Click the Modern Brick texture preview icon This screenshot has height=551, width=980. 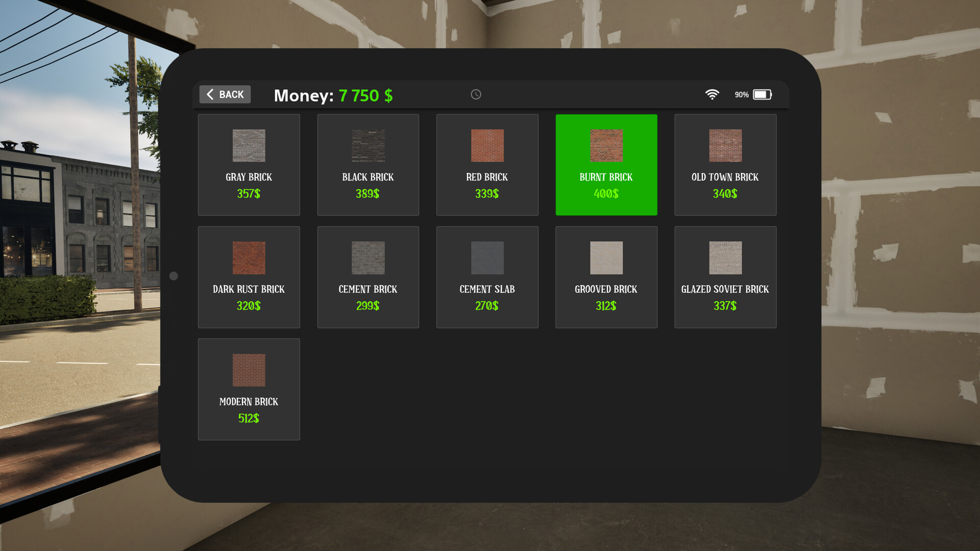[249, 370]
